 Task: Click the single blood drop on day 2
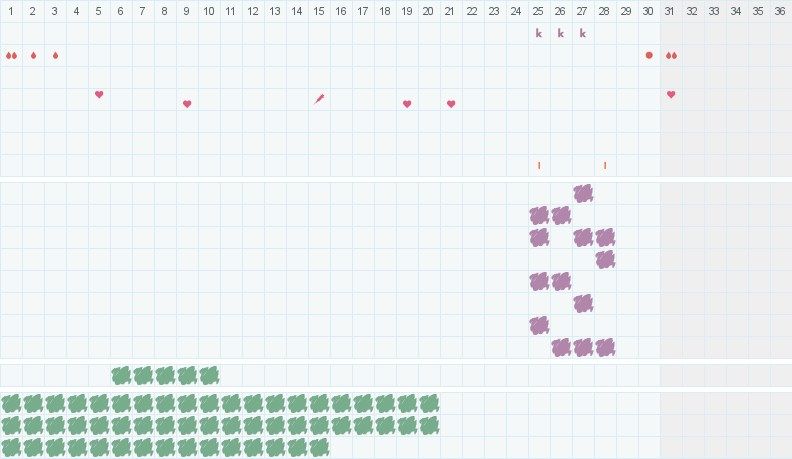pyautogui.click(x=33, y=56)
